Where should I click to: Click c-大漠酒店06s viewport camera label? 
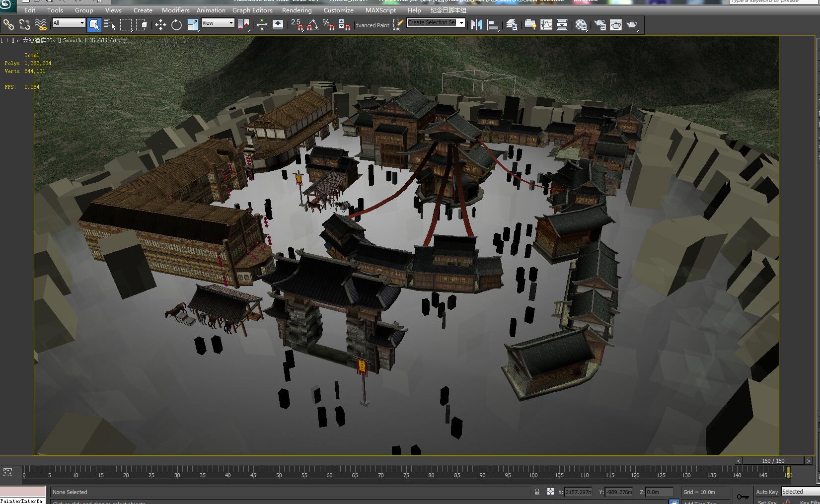pyautogui.click(x=36, y=40)
